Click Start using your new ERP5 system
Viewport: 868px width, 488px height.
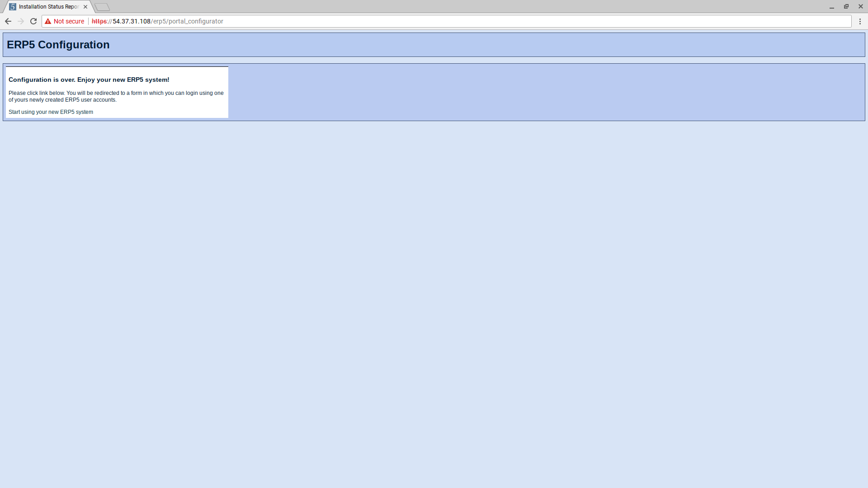51,112
